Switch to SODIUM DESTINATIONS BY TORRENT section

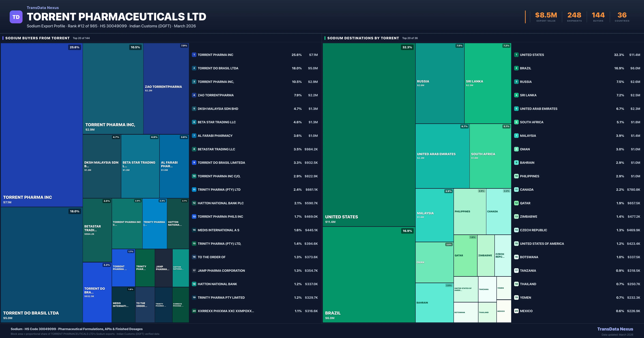363,38
